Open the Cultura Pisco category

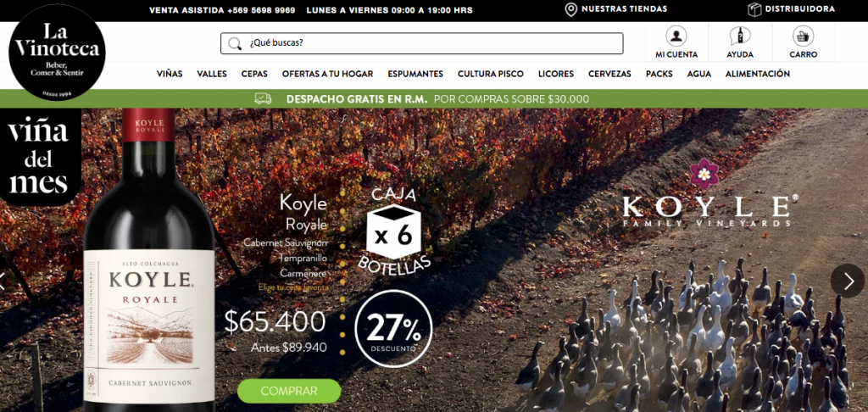coord(491,74)
